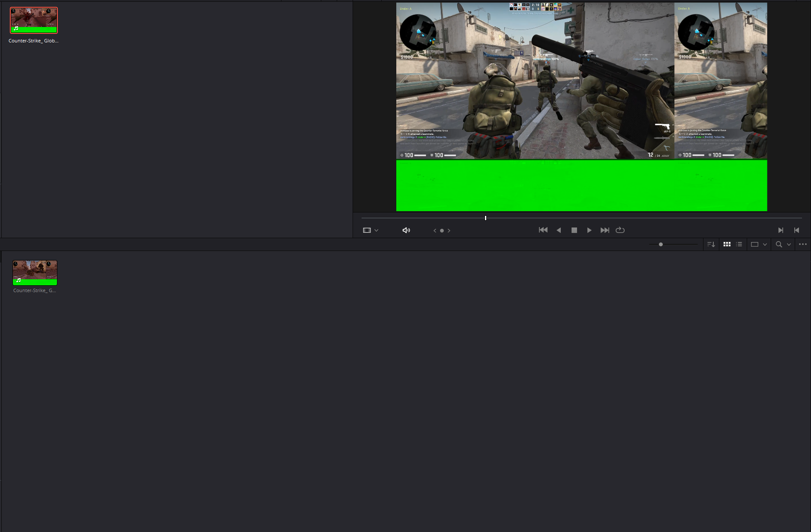Click the media pool thumbnail size slider handle
The image size is (811, 532).
click(x=661, y=244)
